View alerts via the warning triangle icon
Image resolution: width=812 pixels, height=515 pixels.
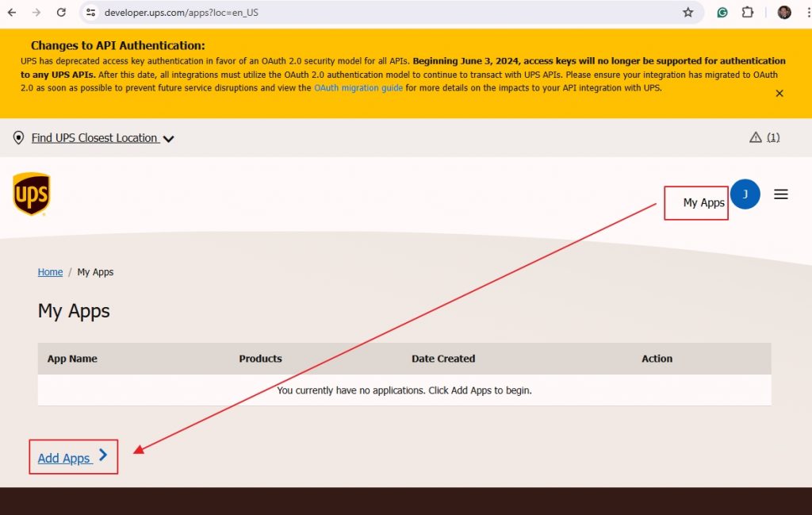click(x=756, y=136)
